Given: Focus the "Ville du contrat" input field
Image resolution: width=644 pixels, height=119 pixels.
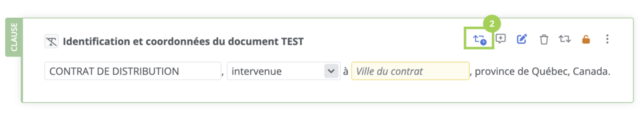Looking at the screenshot, I should 410,71.
